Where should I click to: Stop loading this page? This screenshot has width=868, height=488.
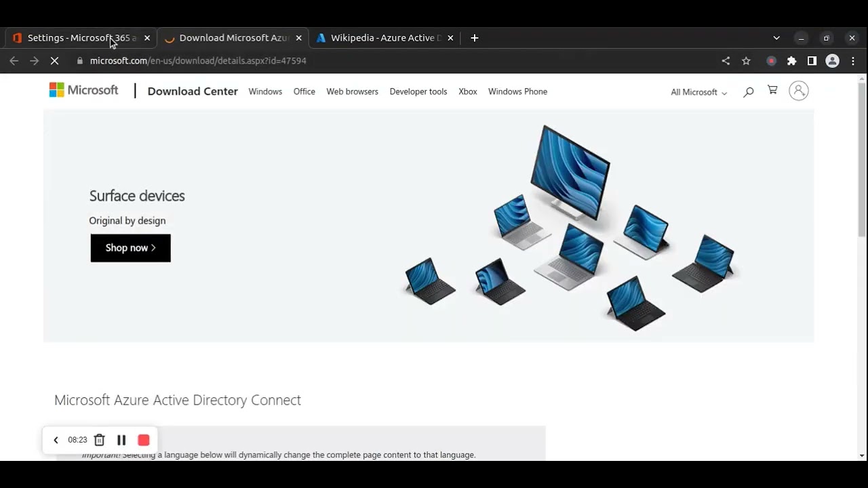point(55,61)
